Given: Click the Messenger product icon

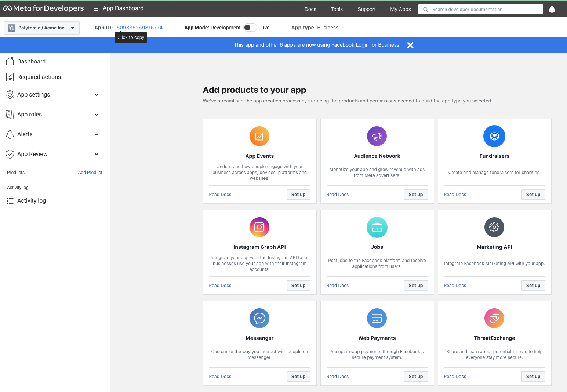Looking at the screenshot, I should (259, 318).
